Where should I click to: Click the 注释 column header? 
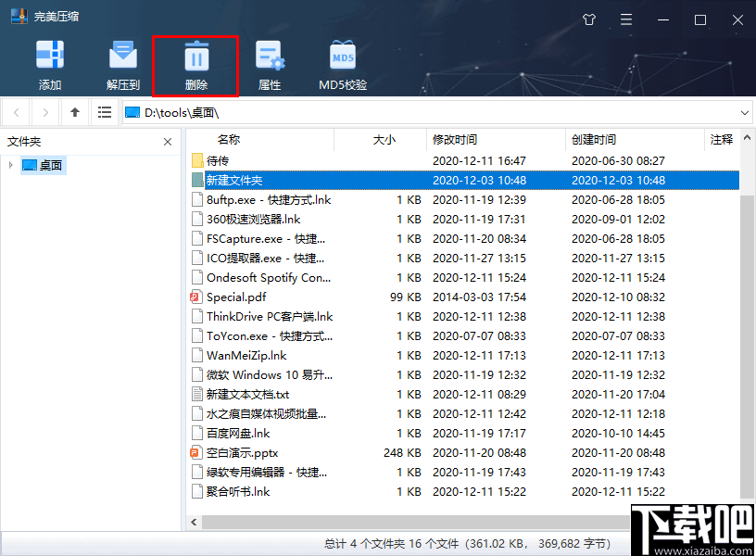click(722, 140)
